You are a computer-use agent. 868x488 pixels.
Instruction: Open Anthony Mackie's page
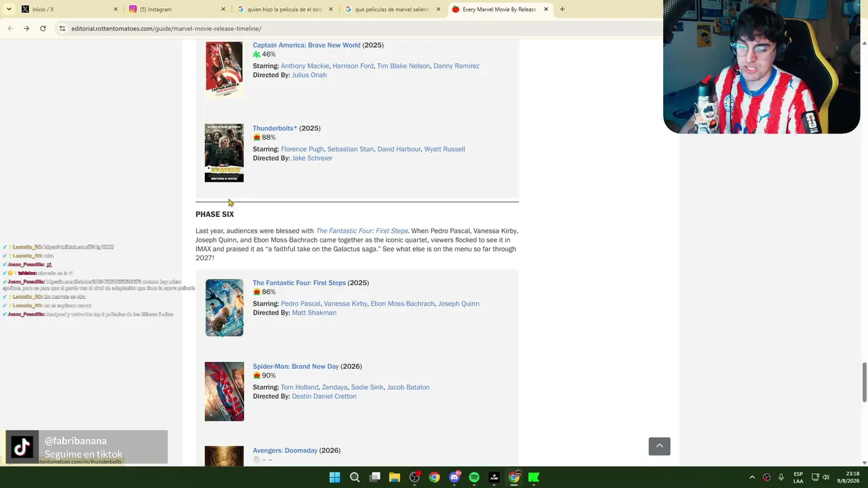pos(304,66)
